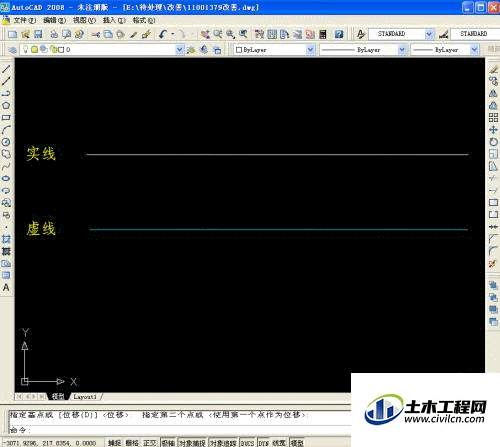Screen dimensions: 500x447
Task: Switch to the 模型 model tab
Action: point(58,396)
